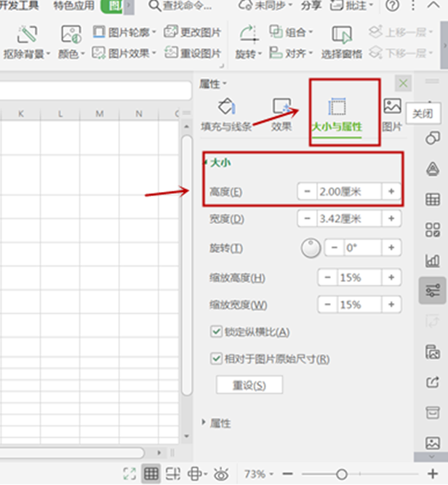The image size is (448, 485).
Task: Click the picture icon at sidebar bottom
Action: 433,443
